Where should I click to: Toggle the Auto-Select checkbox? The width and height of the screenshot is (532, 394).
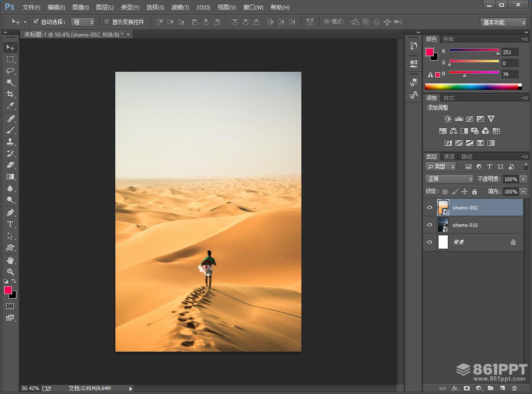[x=36, y=22]
